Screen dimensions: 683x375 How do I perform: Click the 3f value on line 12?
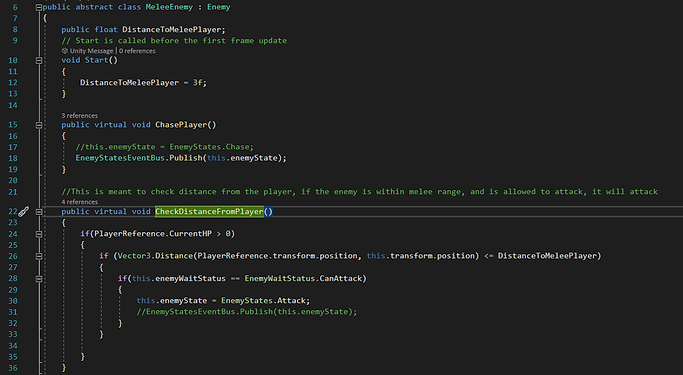pos(198,82)
